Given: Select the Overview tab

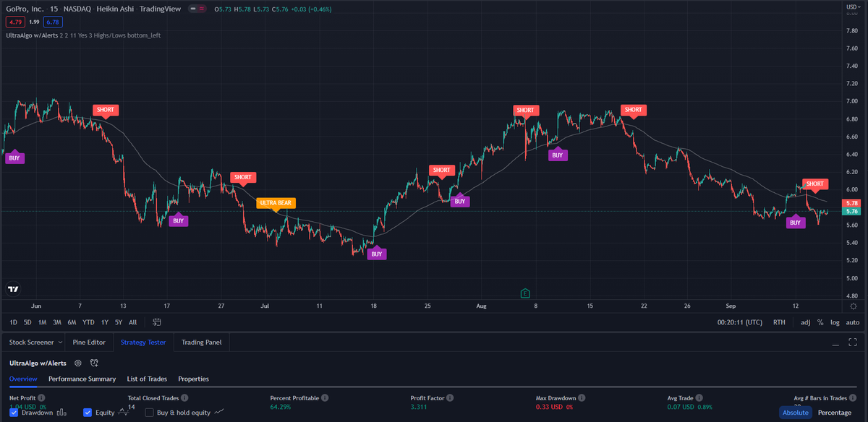Looking at the screenshot, I should click(23, 379).
